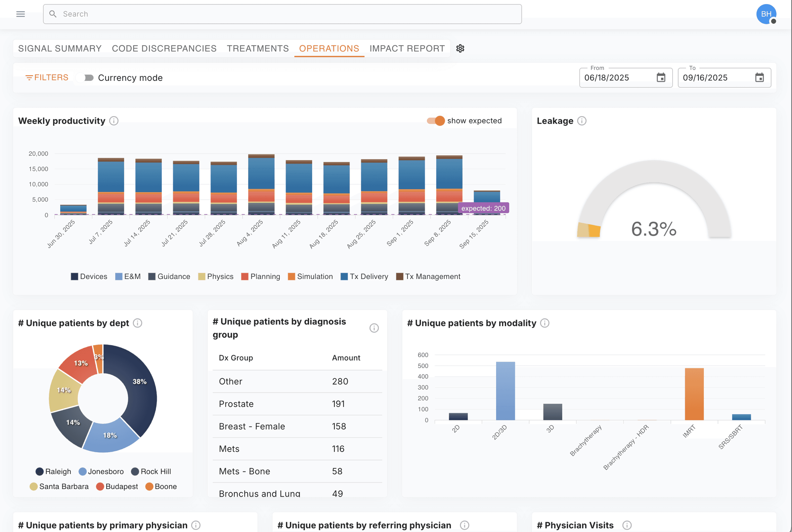Click the To date field 09/16/2025

(724, 78)
